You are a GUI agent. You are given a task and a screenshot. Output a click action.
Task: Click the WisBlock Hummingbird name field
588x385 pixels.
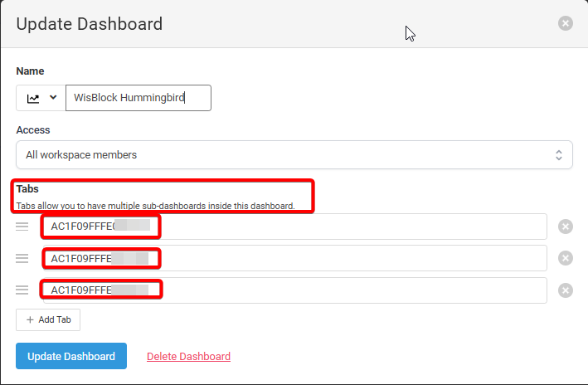point(138,98)
